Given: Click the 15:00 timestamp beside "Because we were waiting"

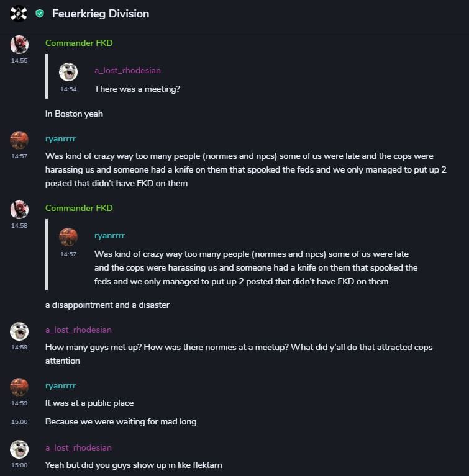Looking at the screenshot, I should tap(19, 422).
